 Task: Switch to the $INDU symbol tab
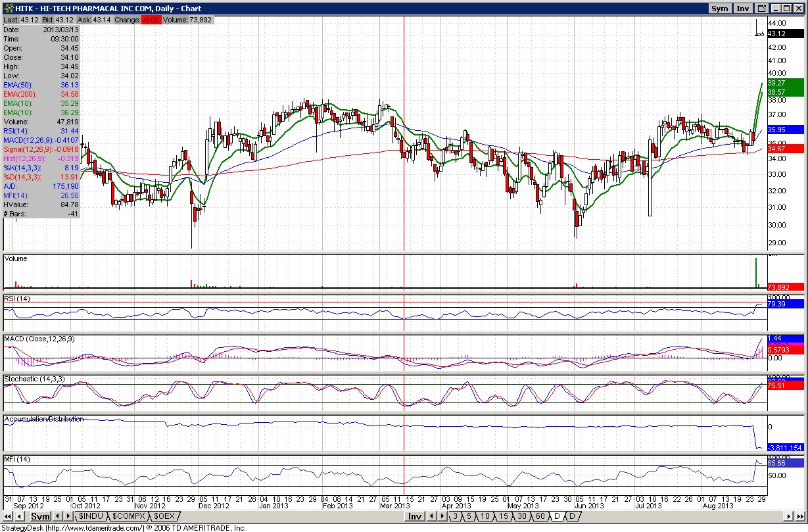[x=91, y=516]
